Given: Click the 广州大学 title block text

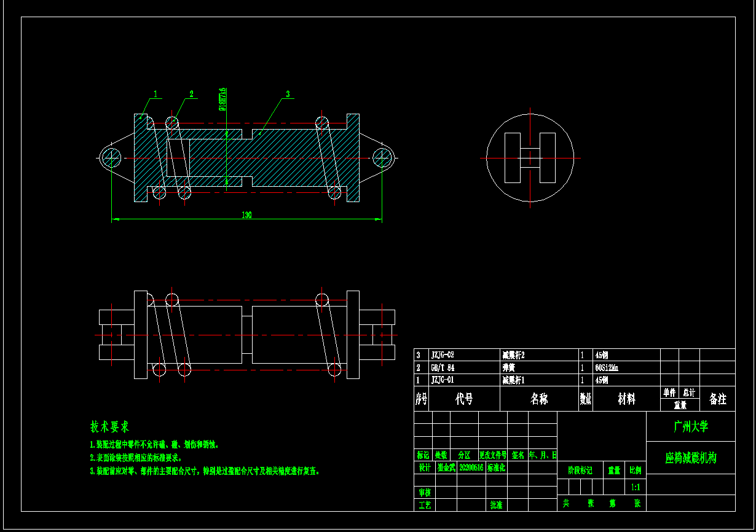Looking at the screenshot, I should click(691, 426).
